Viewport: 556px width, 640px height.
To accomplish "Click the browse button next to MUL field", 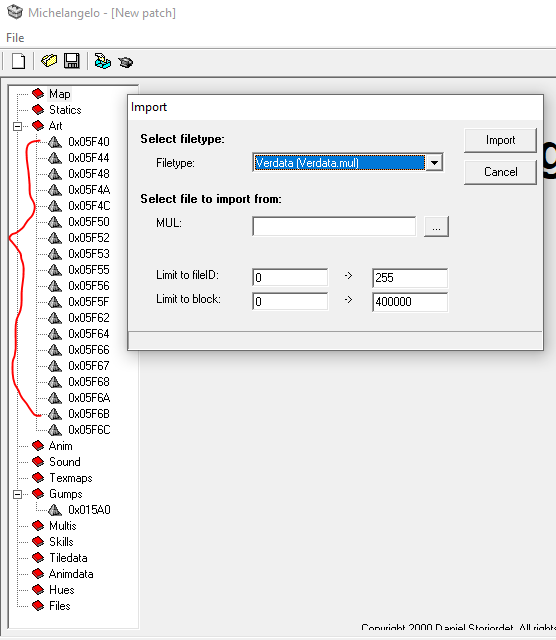I will 436,227.
